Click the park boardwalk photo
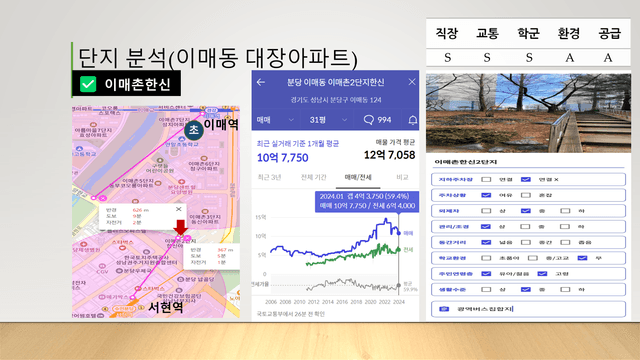Screen dimensions: 640x360 pyautogui.click(x=528, y=113)
